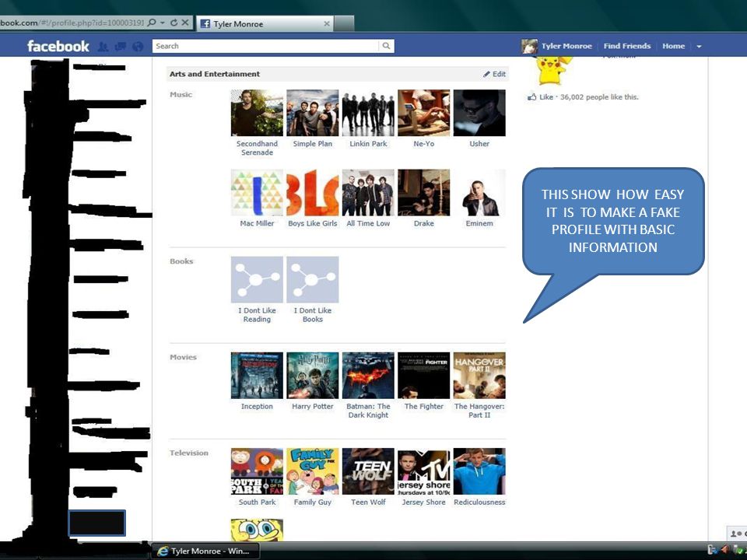Open All Time Low band picture

[x=368, y=192]
